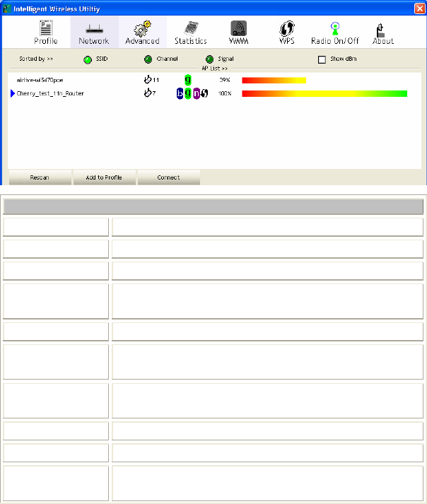This screenshot has height=504, width=427.
Task: Open the Network router icon
Action: pos(94,30)
